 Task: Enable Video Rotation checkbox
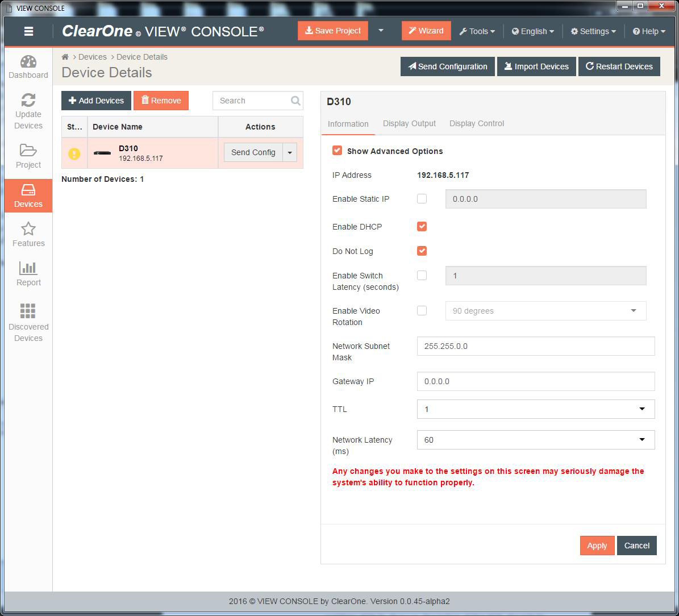click(422, 311)
